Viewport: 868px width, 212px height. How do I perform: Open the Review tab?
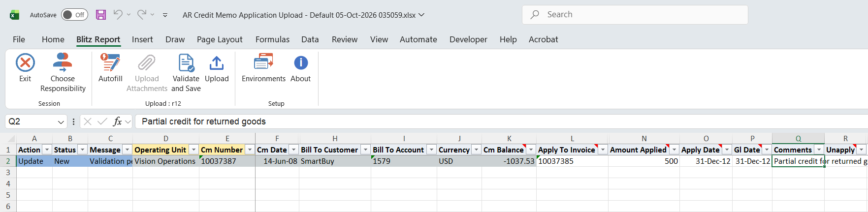coord(345,39)
